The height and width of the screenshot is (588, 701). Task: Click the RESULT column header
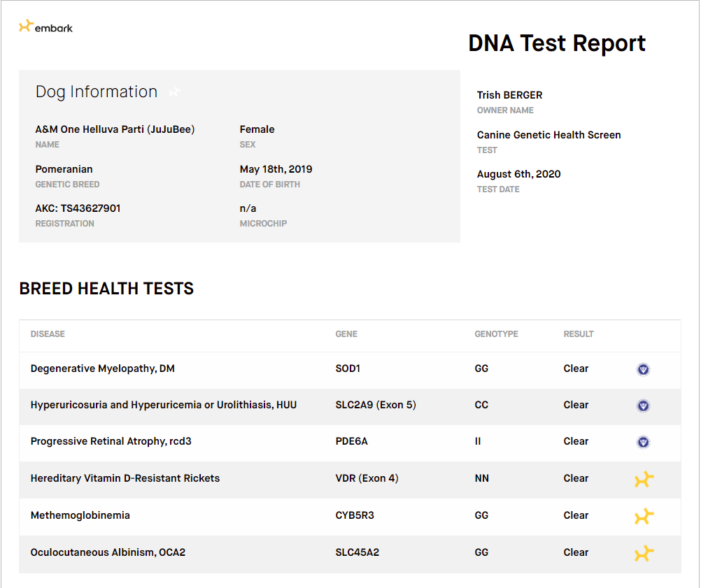[579, 334]
